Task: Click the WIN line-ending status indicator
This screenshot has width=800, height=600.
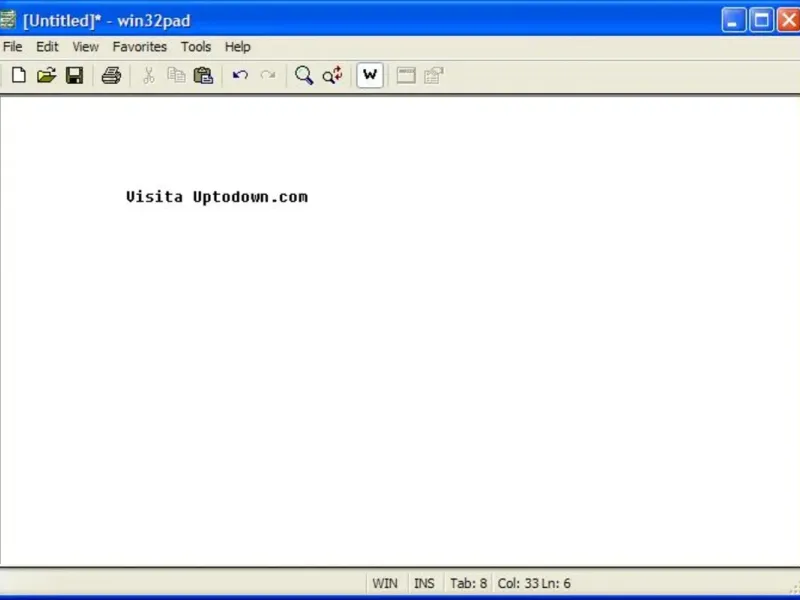Action: pyautogui.click(x=385, y=583)
